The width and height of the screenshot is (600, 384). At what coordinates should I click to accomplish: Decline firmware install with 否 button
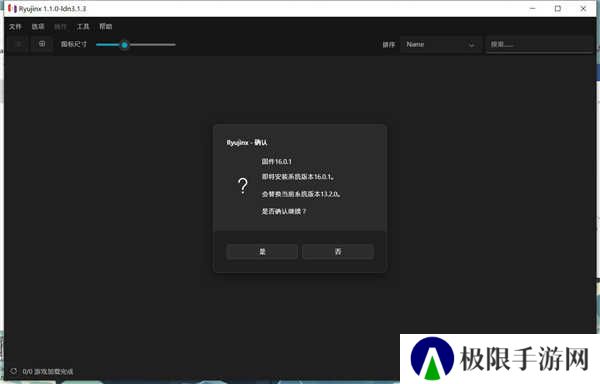click(x=338, y=252)
